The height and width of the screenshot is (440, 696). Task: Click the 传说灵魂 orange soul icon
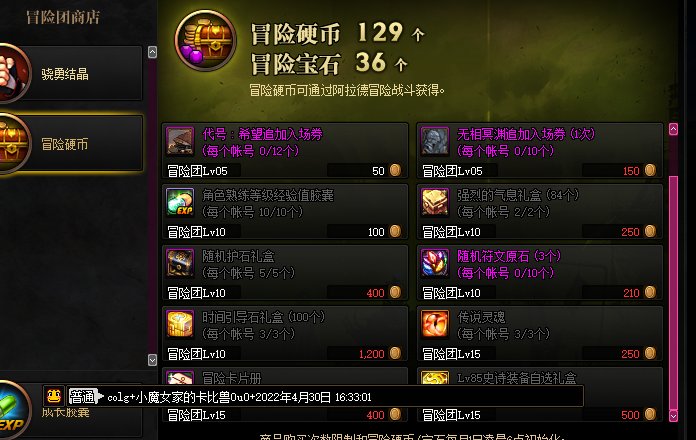(x=435, y=324)
